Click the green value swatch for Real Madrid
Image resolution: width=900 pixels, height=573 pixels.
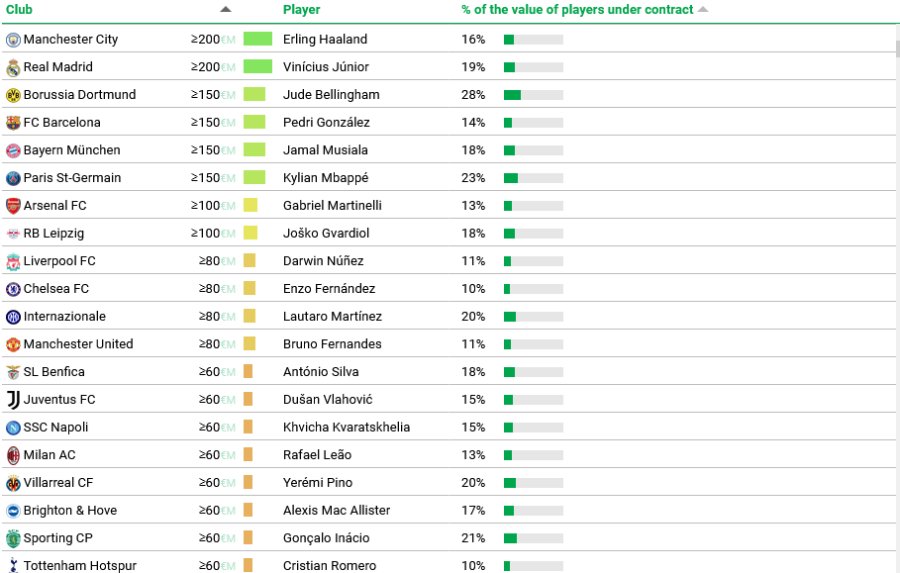[x=258, y=67]
